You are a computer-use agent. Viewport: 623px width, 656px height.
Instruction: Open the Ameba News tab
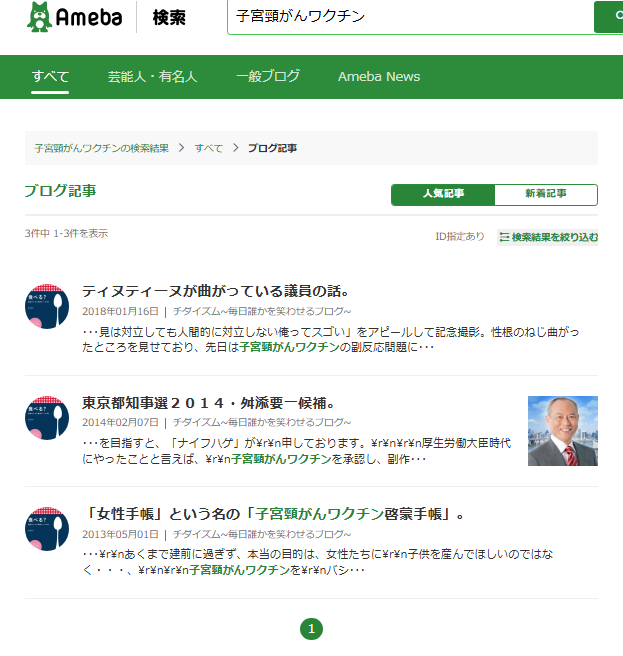(x=379, y=77)
